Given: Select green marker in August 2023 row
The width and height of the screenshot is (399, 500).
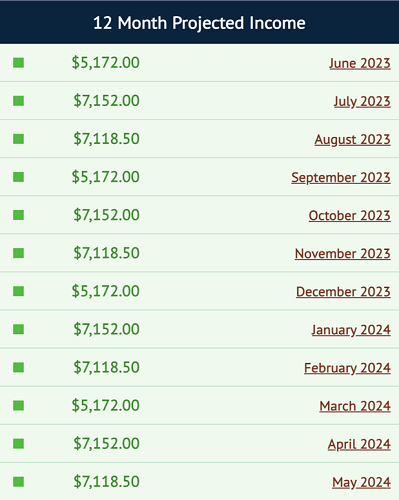Looking at the screenshot, I should click(x=18, y=139).
